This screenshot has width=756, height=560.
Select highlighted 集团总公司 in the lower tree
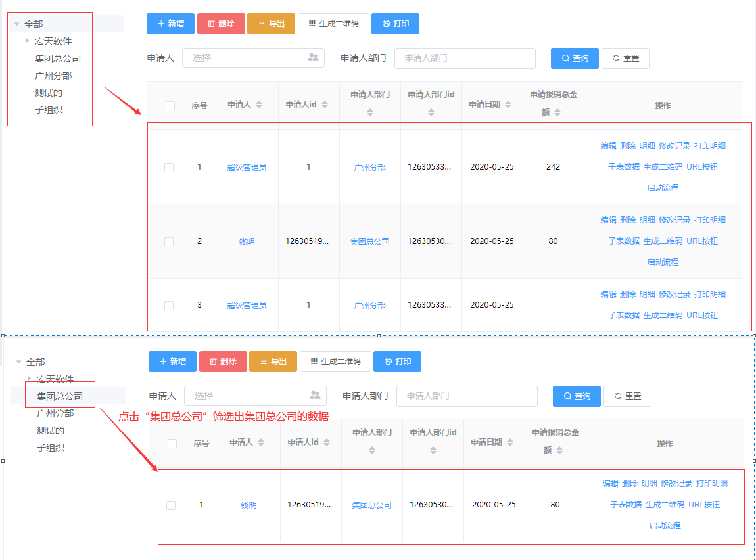click(x=60, y=396)
